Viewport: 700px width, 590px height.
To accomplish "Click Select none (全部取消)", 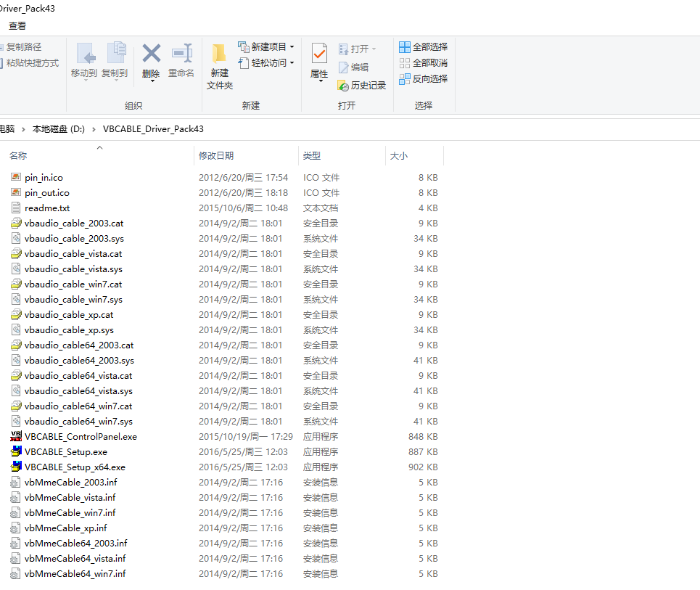I will 423,63.
